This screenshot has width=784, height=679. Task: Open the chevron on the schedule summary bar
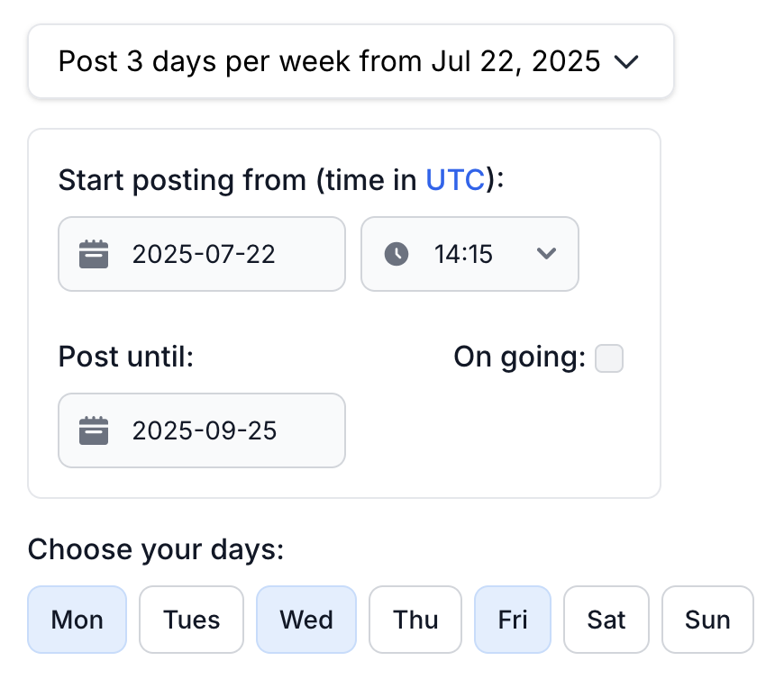[628, 62]
